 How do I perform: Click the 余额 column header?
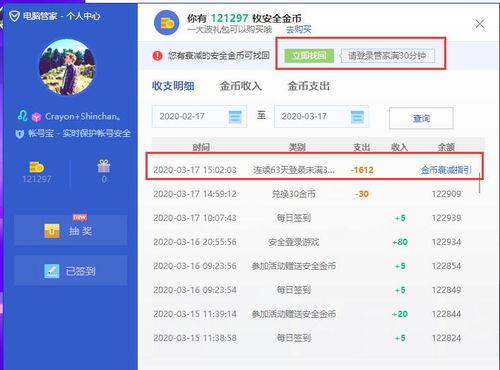click(x=446, y=147)
